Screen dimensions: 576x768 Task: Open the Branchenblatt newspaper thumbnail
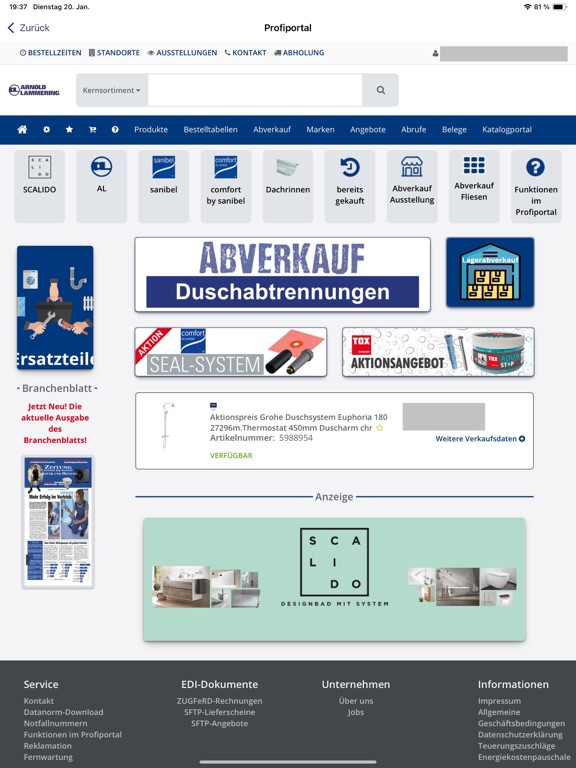click(58, 522)
